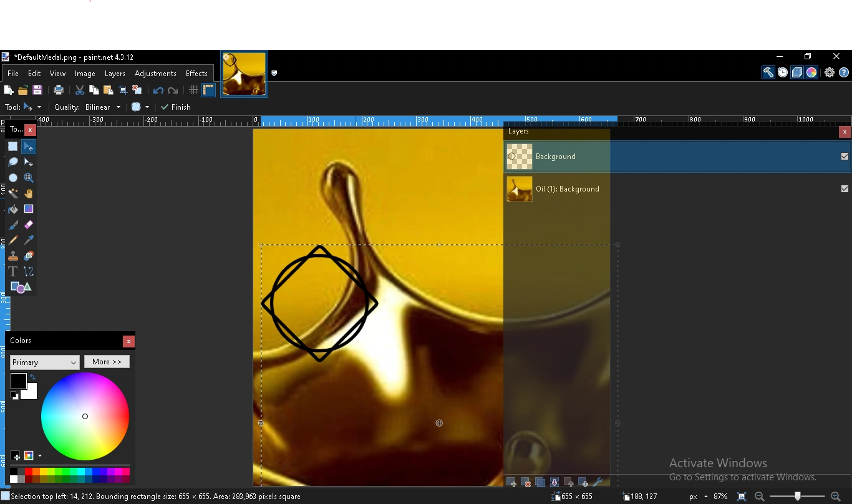
Task: Select the Text tool
Action: pos(13,271)
